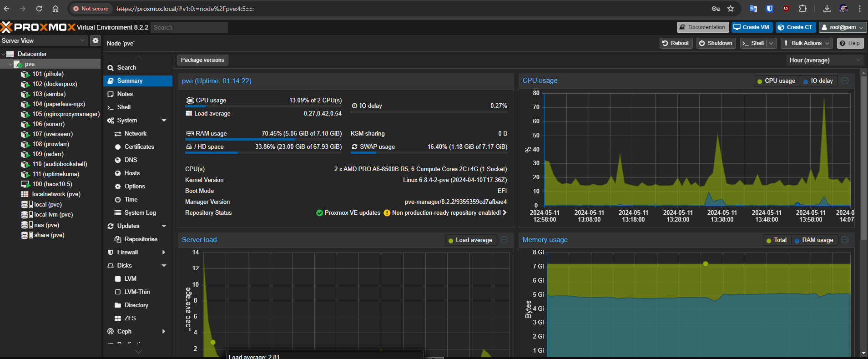Toggle IO delay series in legend

click(x=818, y=81)
